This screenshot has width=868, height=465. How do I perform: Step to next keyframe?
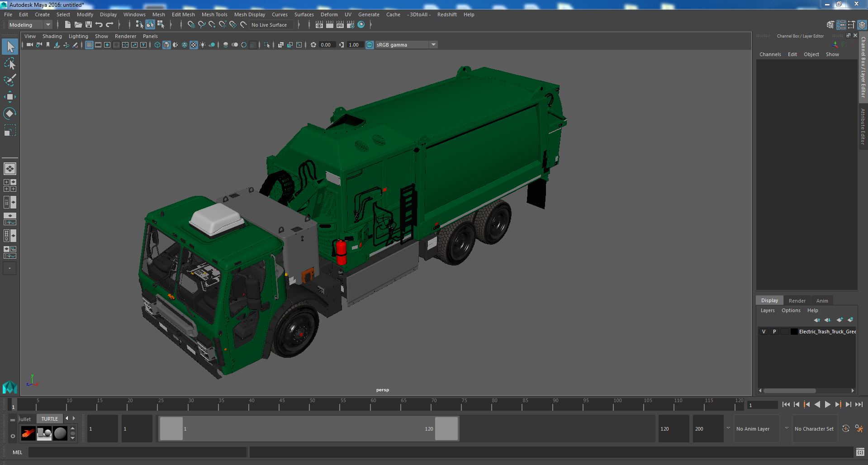click(838, 405)
